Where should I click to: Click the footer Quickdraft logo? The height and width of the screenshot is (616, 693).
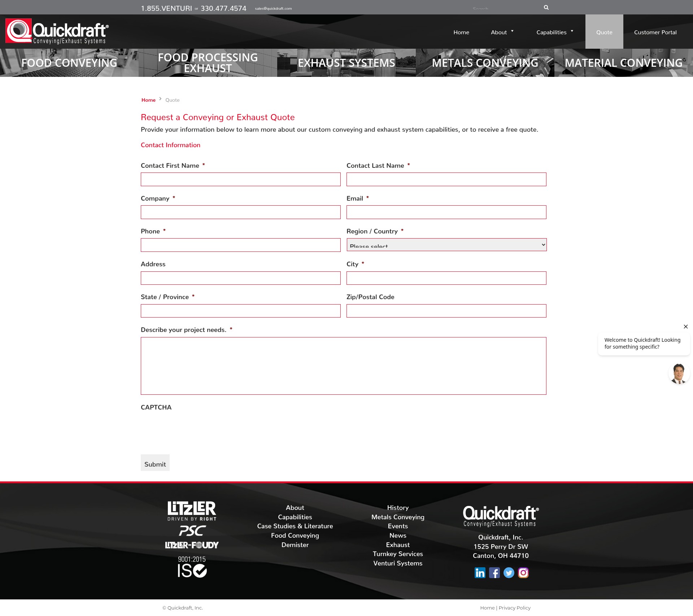(x=501, y=516)
